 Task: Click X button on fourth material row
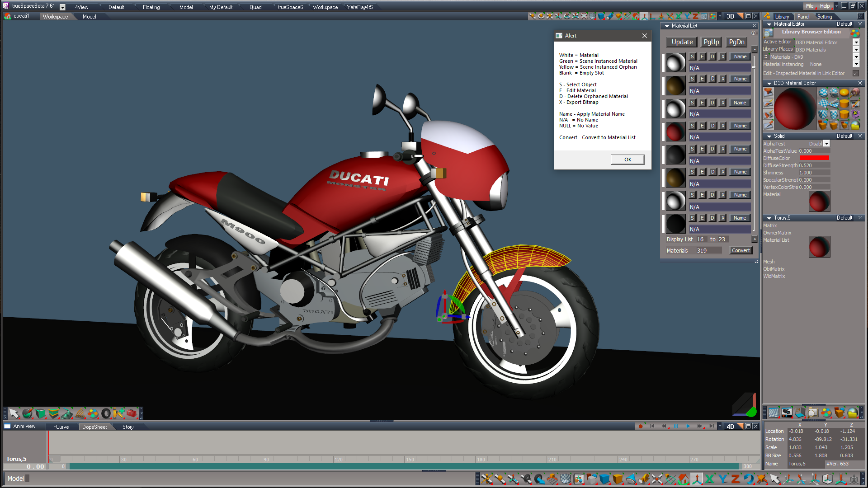click(x=723, y=126)
